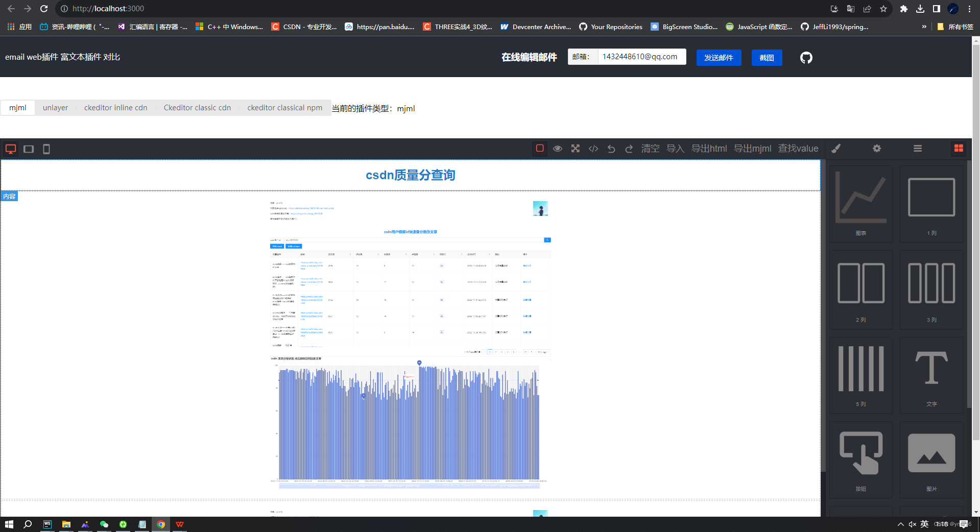Switch to the unlayer tab
The width and height of the screenshot is (980, 532).
pyautogui.click(x=55, y=107)
